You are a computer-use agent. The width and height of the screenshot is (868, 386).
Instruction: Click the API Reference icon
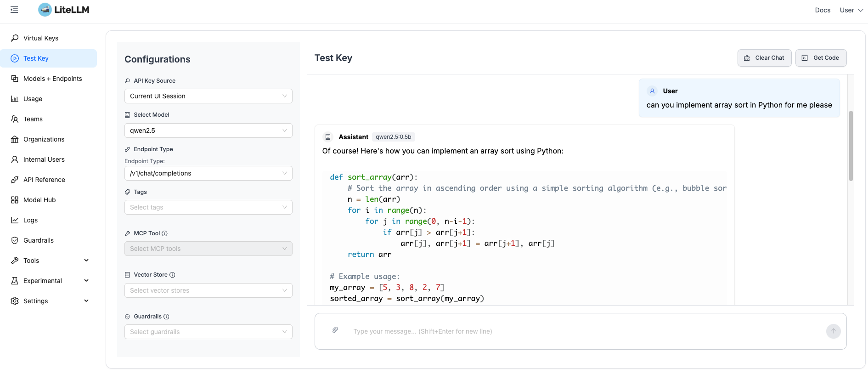tap(15, 180)
